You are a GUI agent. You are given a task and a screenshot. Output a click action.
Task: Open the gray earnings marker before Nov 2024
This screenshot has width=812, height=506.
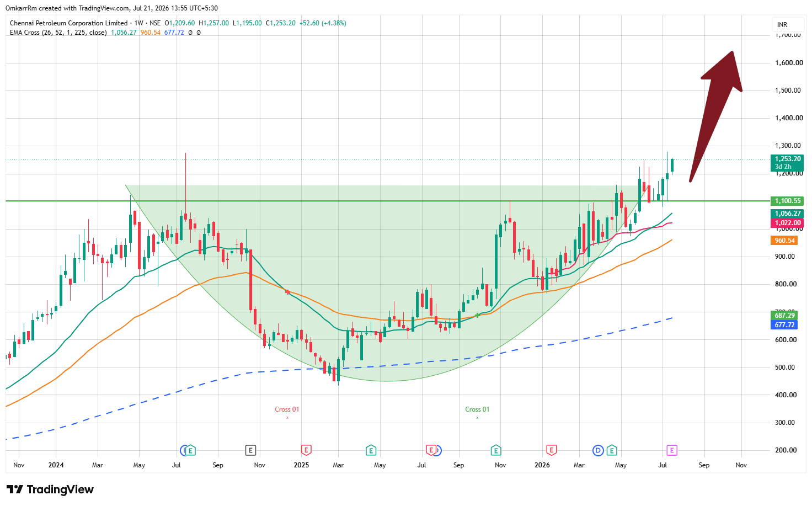pyautogui.click(x=250, y=450)
